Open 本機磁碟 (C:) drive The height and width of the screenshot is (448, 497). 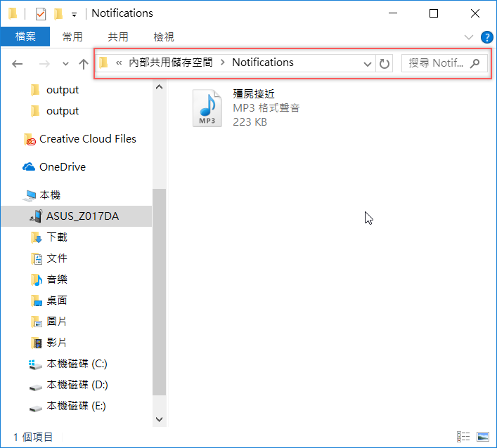pos(77,364)
